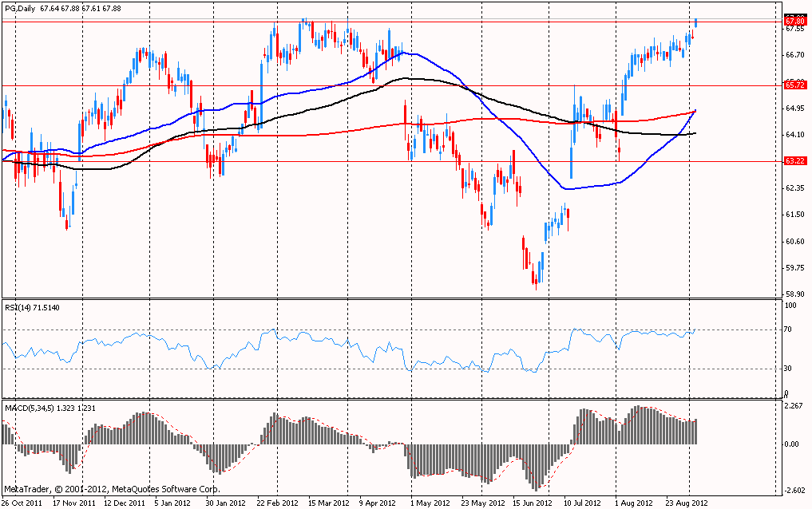The height and width of the screenshot is (509, 812).
Task: Click the red 65.72 price level tag
Action: click(x=794, y=85)
